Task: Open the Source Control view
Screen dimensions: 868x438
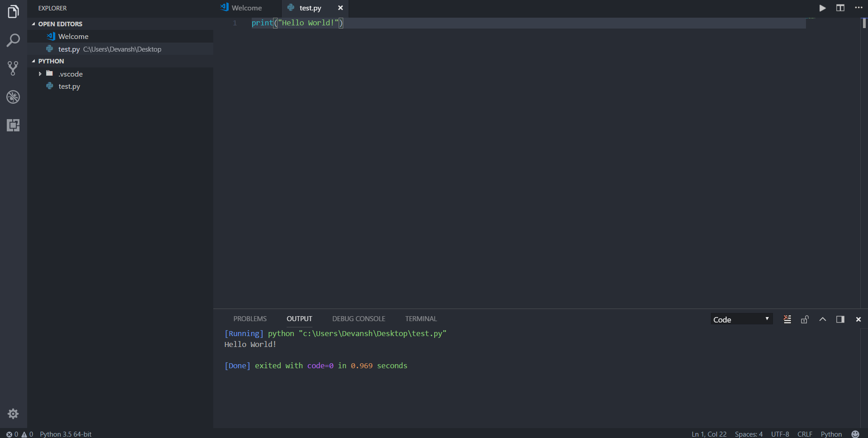Action: coord(13,68)
